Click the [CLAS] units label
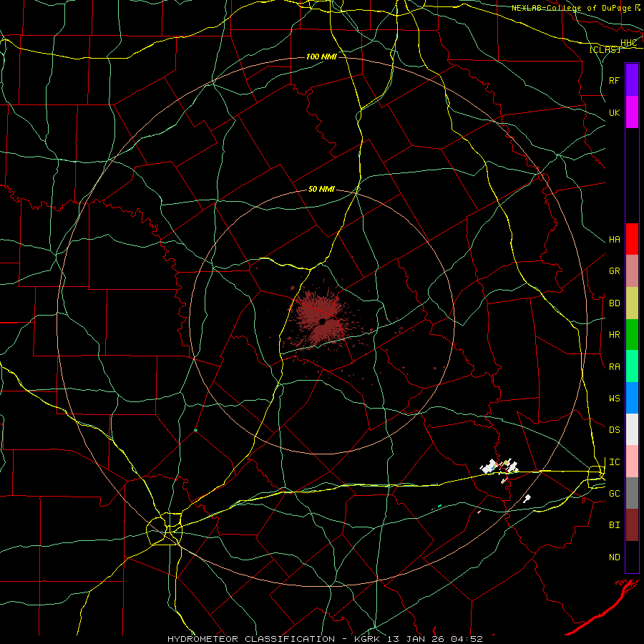 [x=605, y=49]
